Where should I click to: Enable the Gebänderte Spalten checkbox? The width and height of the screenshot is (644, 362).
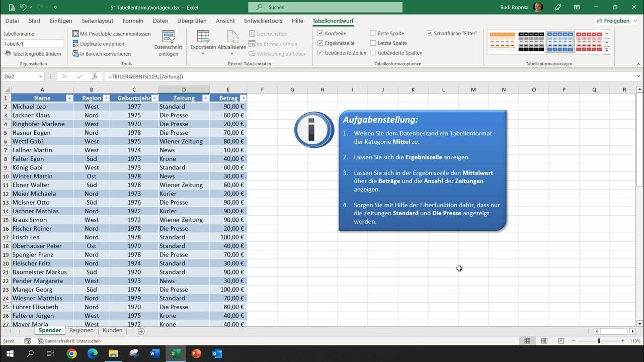point(373,53)
